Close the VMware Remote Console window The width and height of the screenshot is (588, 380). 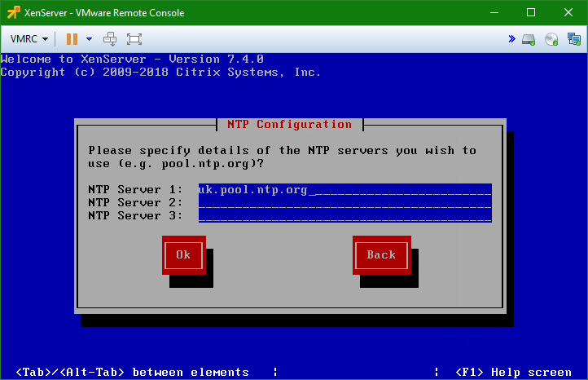pyautogui.click(x=568, y=12)
